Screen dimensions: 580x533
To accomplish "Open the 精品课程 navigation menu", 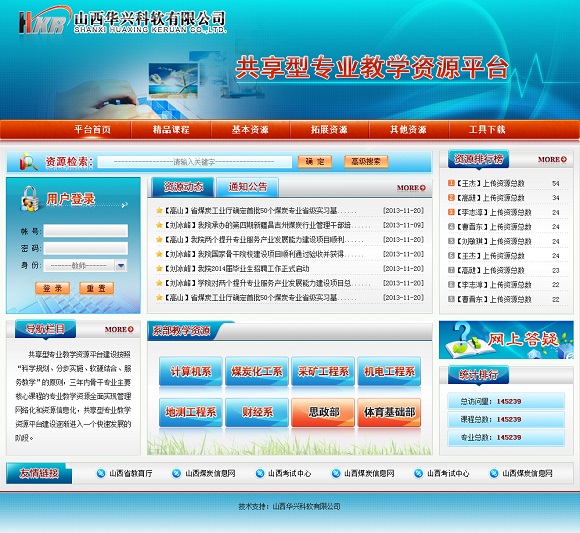I will (x=171, y=130).
